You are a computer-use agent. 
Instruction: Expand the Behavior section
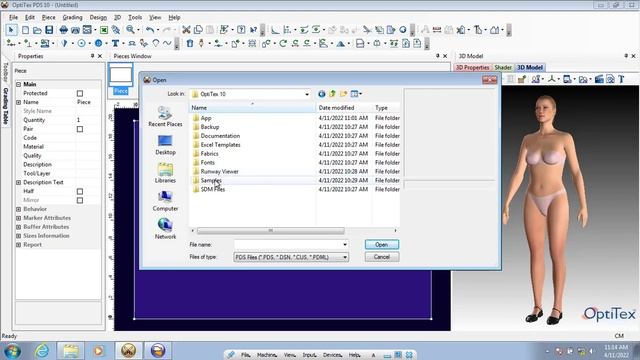[18, 209]
